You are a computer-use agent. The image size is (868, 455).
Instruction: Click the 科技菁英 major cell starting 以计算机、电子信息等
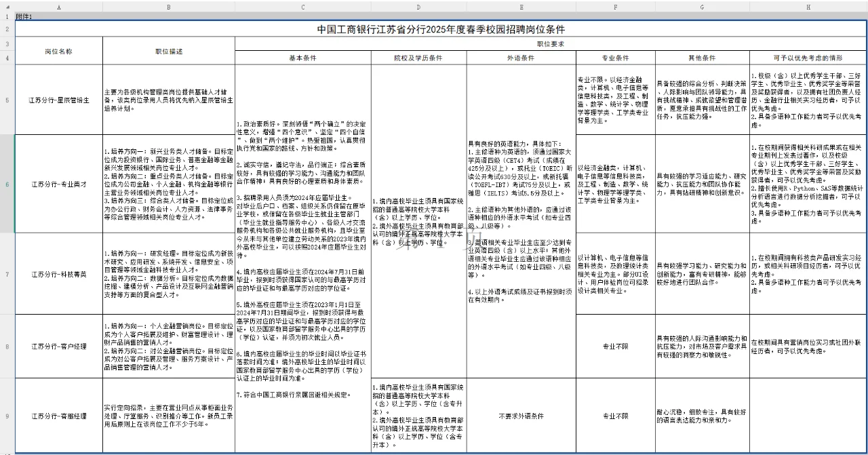pyautogui.click(x=616, y=274)
